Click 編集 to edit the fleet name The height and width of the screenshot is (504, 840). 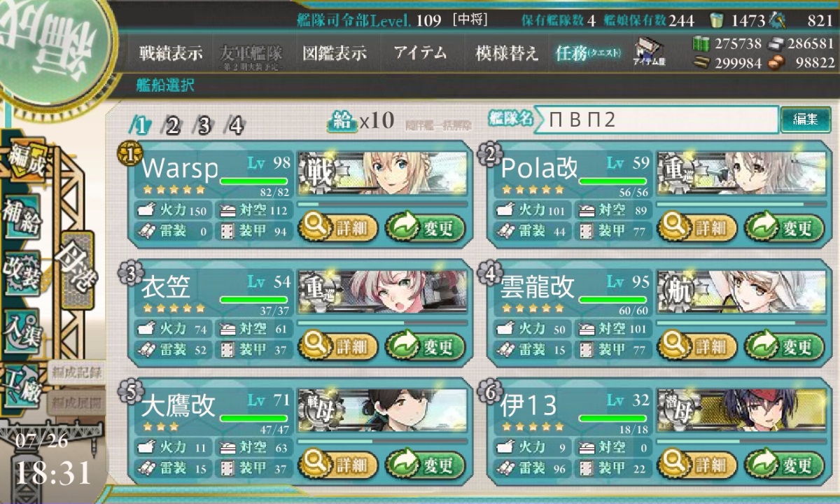coord(805,120)
